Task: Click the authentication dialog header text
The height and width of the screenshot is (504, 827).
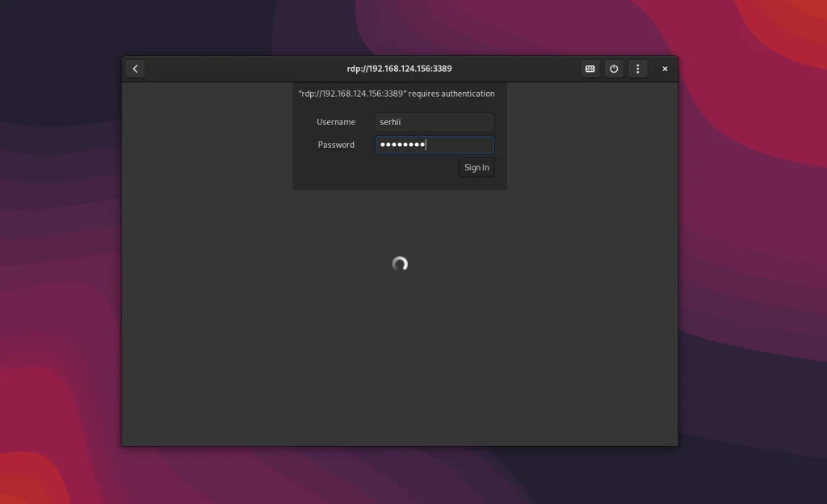Action: [x=399, y=93]
